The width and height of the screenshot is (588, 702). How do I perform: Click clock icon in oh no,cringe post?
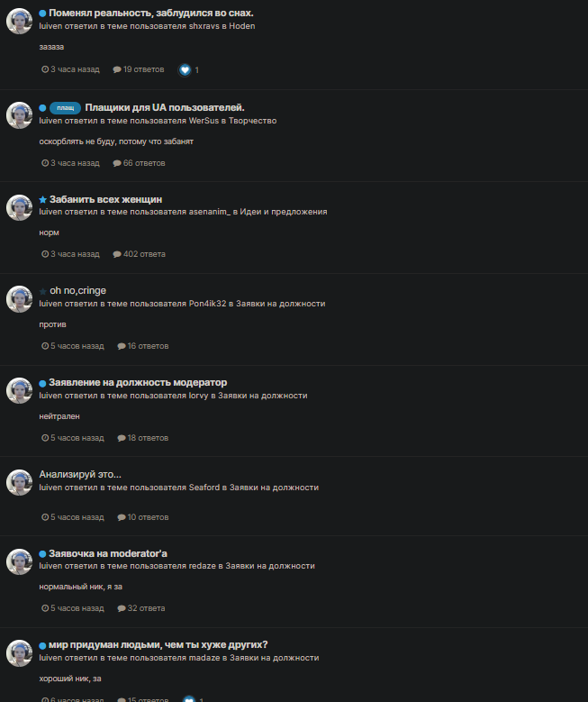click(x=45, y=346)
